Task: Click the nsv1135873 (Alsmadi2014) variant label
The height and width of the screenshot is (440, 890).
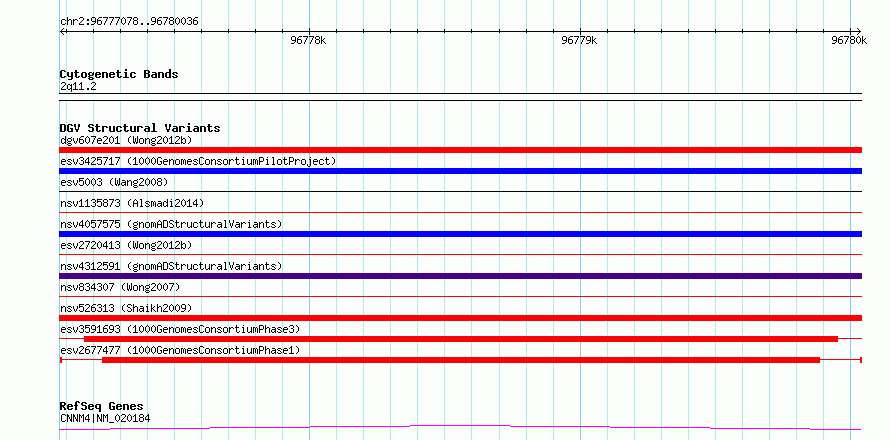Action: pyautogui.click(x=132, y=203)
